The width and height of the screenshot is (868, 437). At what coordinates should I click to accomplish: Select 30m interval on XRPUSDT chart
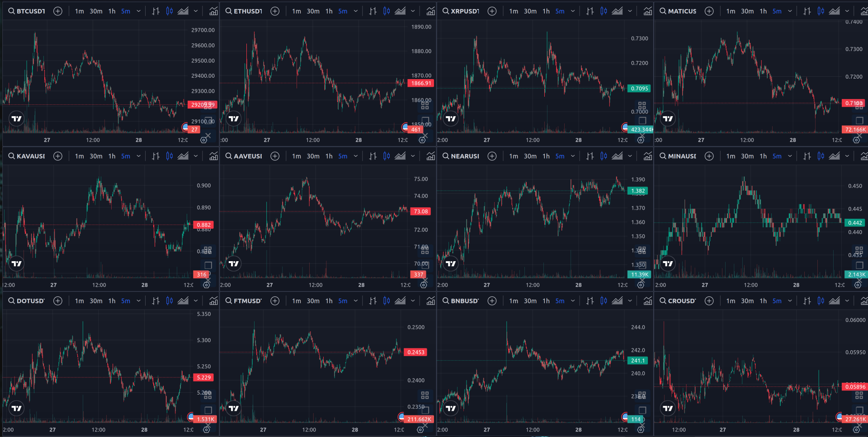(x=530, y=11)
